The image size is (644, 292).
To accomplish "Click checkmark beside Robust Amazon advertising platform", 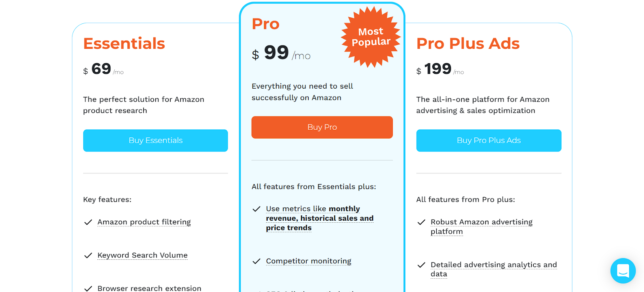I will point(421,222).
